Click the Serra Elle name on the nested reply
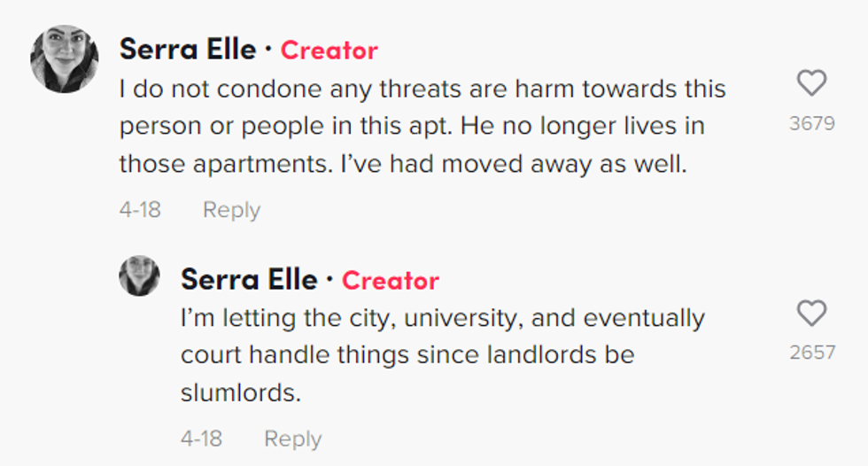Image resolution: width=868 pixels, height=466 pixels. tap(249, 280)
